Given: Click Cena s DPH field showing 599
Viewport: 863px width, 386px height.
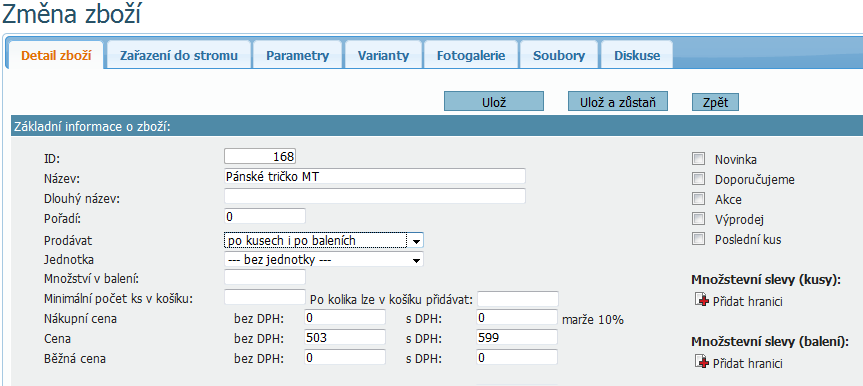Looking at the screenshot, I should pos(517,337).
